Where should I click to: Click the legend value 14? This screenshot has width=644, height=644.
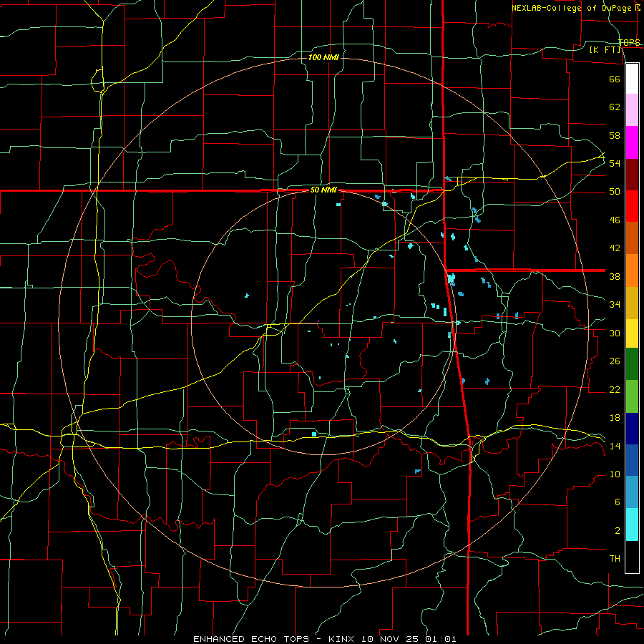click(x=615, y=446)
